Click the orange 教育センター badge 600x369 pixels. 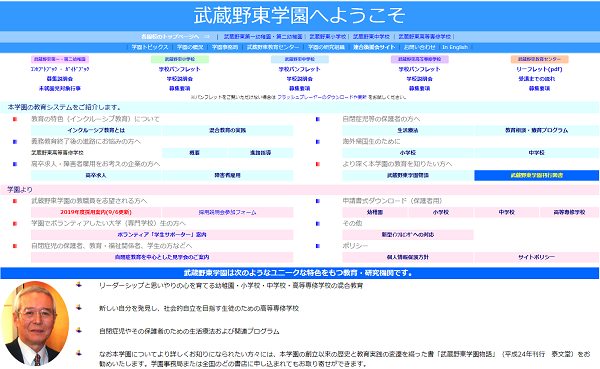(540, 59)
